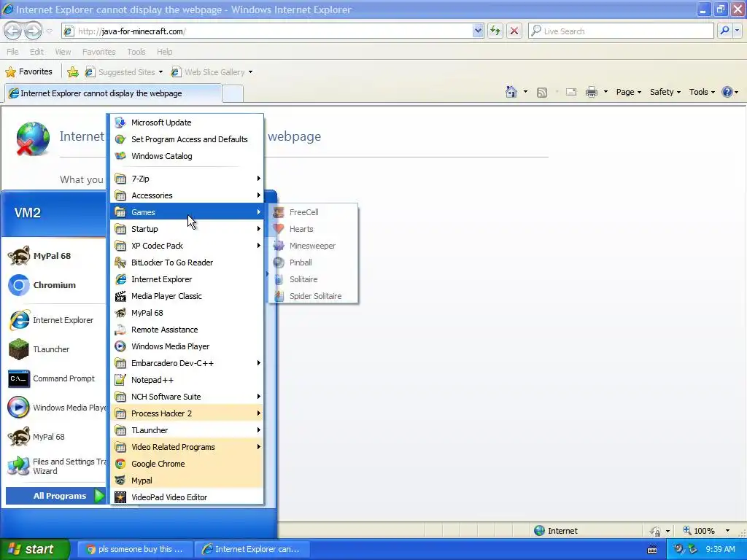
Task: Expand the XP Codec Pack folder
Action: (187, 246)
